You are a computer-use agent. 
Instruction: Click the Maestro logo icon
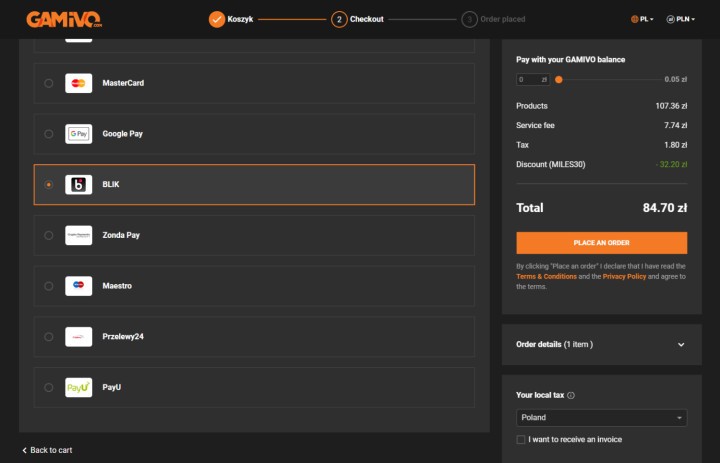coord(79,286)
